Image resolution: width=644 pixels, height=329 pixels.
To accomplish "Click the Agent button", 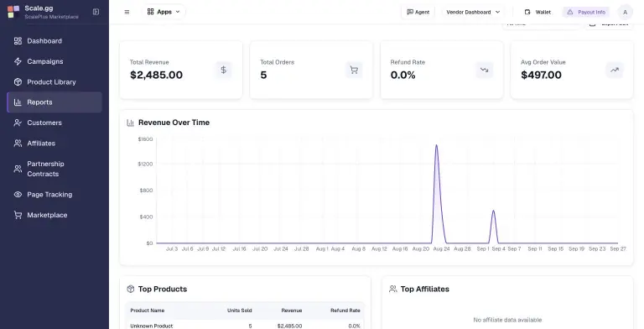I will pyautogui.click(x=418, y=12).
